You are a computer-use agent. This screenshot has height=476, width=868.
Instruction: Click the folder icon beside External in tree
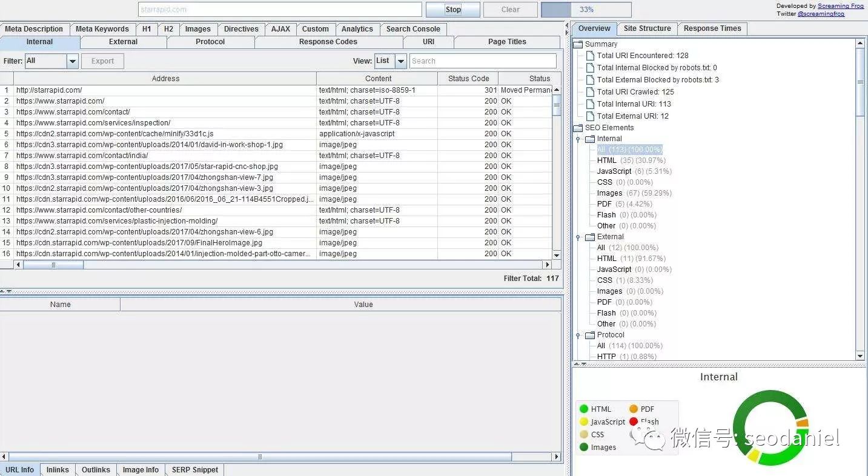pos(590,237)
